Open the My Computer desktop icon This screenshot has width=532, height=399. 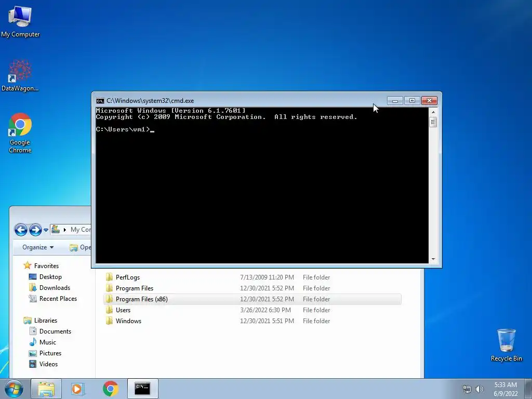pos(20,21)
